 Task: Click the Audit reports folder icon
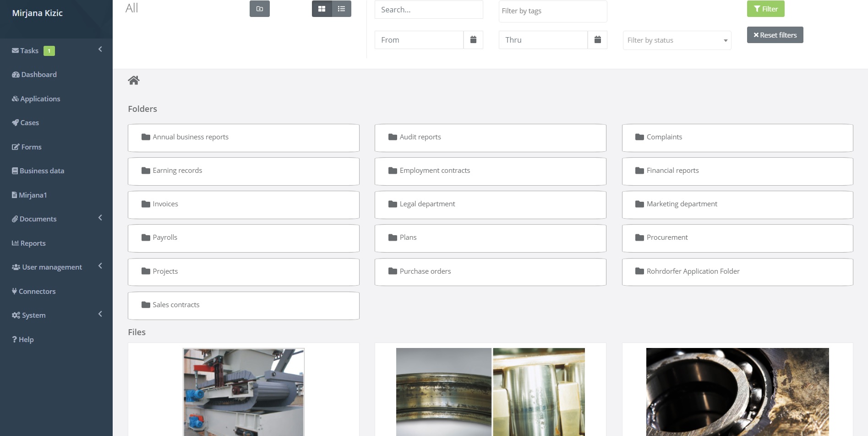point(393,137)
